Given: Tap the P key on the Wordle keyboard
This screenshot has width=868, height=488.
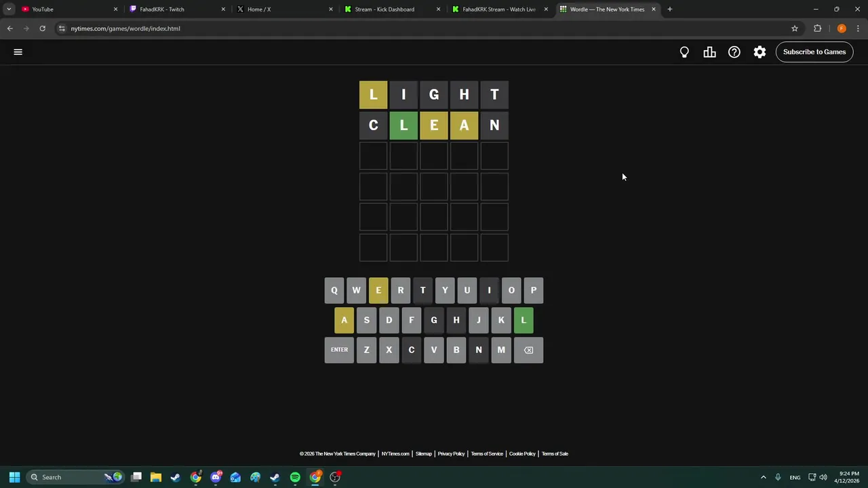Looking at the screenshot, I should pos(534,290).
